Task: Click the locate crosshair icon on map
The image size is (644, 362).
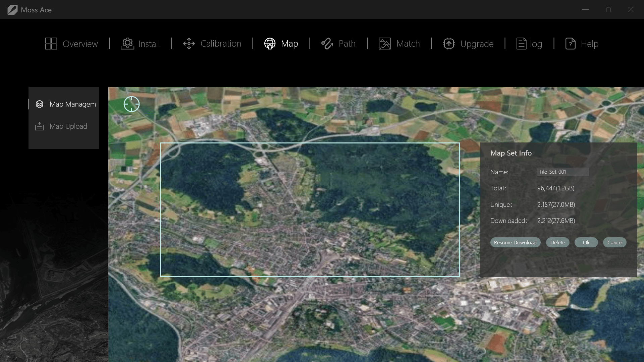Action: click(131, 104)
